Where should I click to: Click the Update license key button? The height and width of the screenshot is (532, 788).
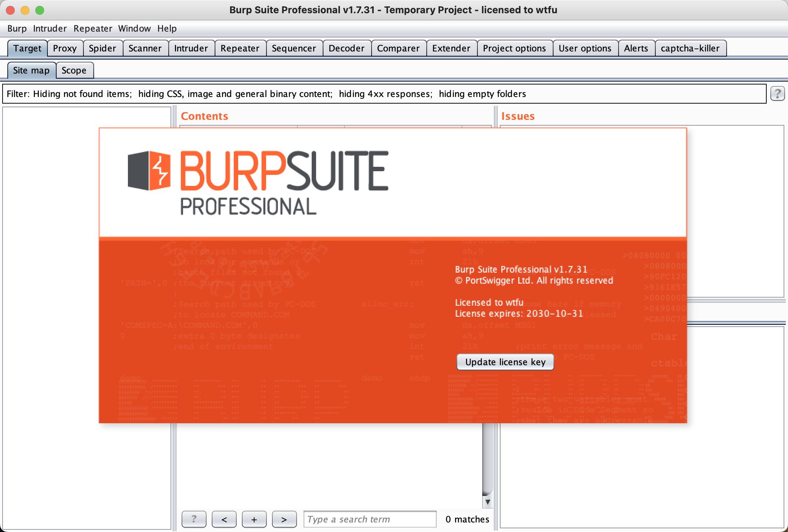click(505, 362)
